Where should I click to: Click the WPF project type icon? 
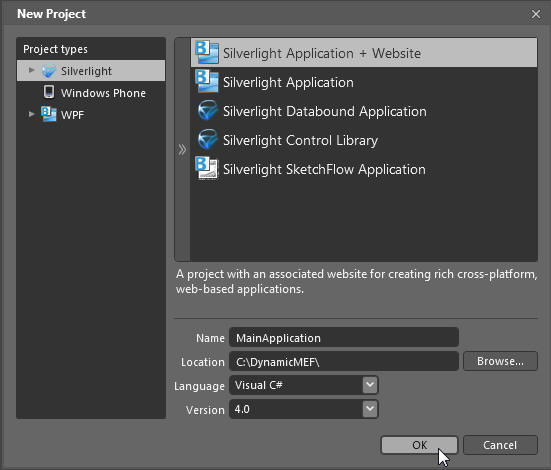pyautogui.click(x=49, y=114)
